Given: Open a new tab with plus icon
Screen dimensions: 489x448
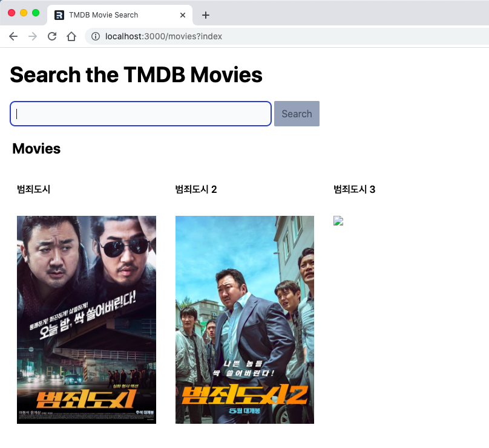Looking at the screenshot, I should tap(206, 15).
